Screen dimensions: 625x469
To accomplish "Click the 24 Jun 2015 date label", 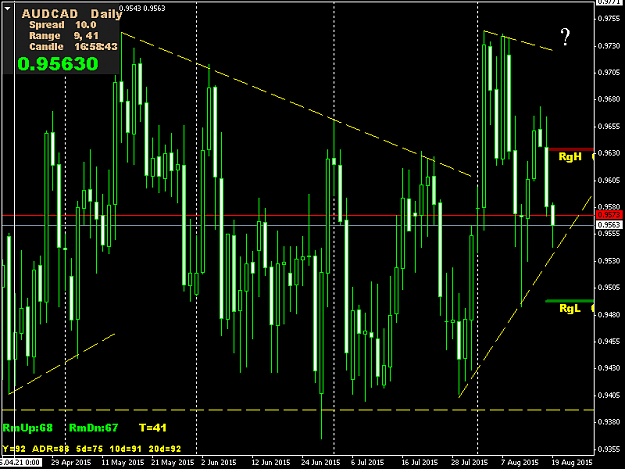I will (320, 463).
